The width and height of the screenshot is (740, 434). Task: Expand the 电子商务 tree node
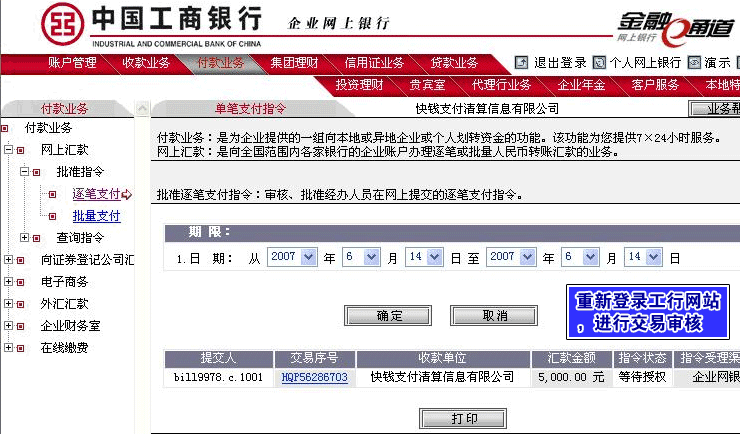point(8,282)
